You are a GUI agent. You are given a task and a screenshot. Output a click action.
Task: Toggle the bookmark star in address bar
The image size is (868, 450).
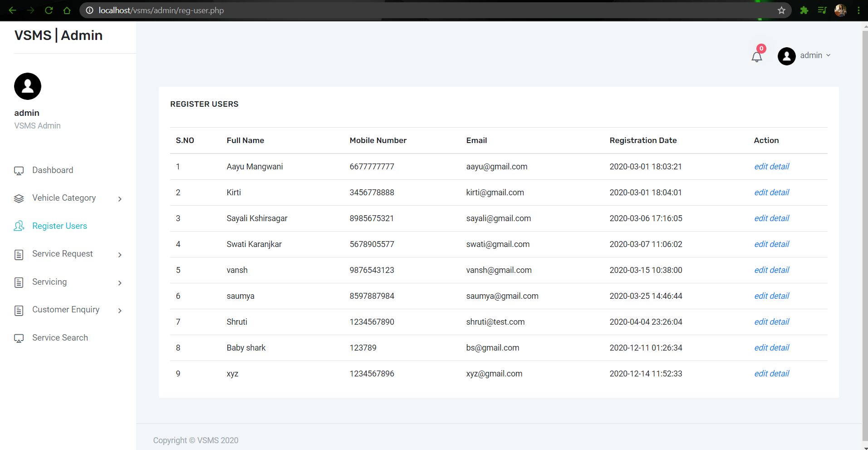(x=781, y=10)
